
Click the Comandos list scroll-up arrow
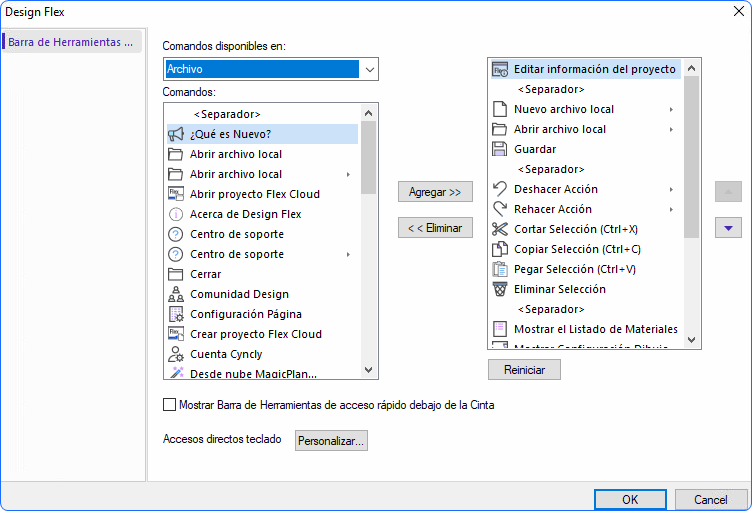pos(368,113)
